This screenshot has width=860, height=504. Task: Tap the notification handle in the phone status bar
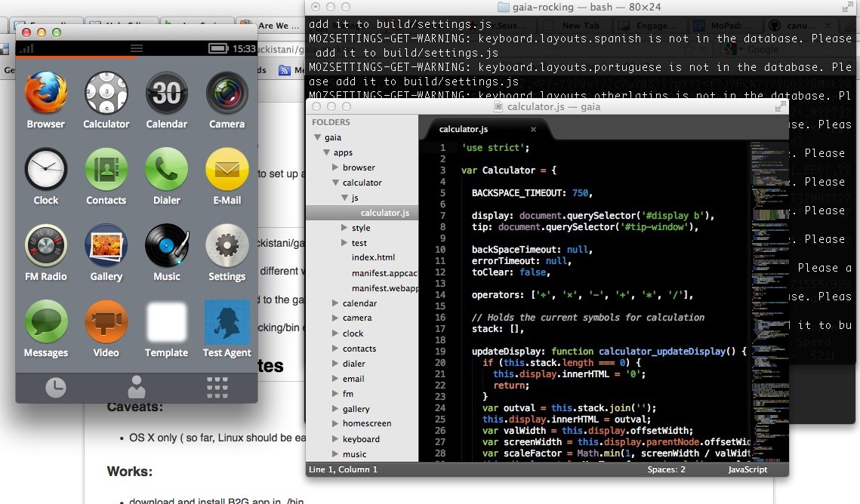[137, 49]
